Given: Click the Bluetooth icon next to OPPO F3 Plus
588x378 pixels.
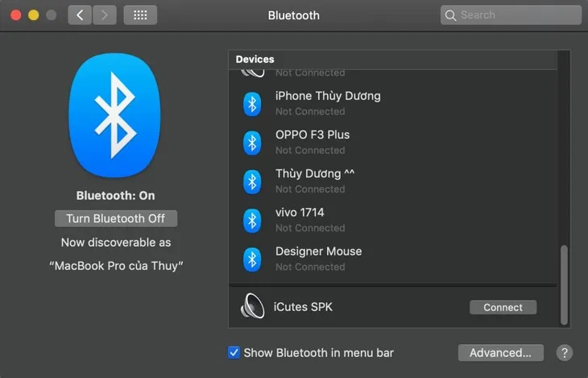Looking at the screenshot, I should tap(252, 143).
